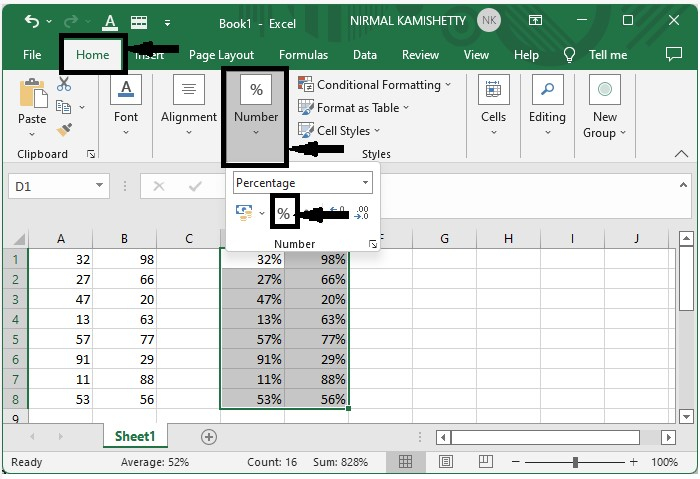The height and width of the screenshot is (479, 700).
Task: Click the Undo arrow in title bar
Action: (x=32, y=21)
